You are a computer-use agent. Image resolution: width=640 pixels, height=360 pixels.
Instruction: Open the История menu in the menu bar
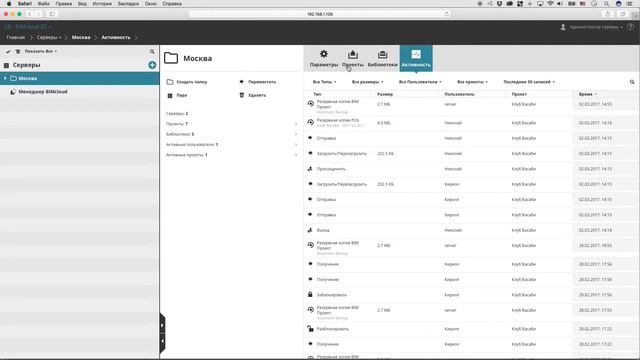point(102,4)
